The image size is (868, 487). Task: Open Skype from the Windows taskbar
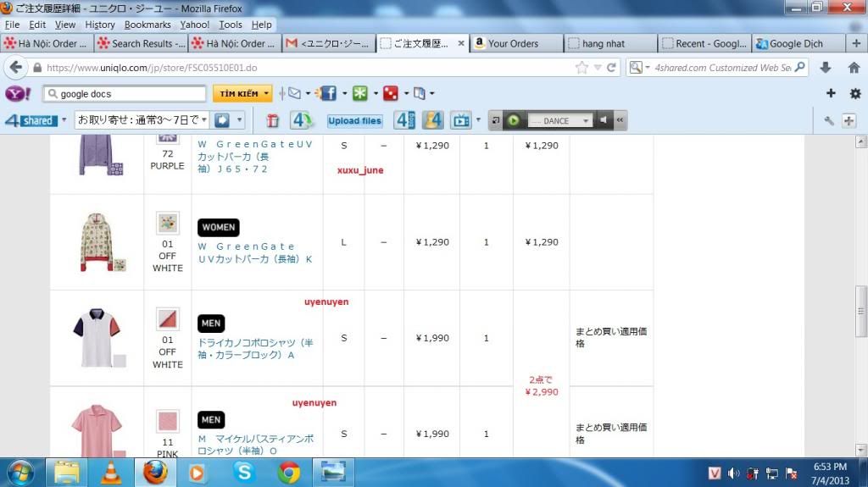tap(244, 473)
